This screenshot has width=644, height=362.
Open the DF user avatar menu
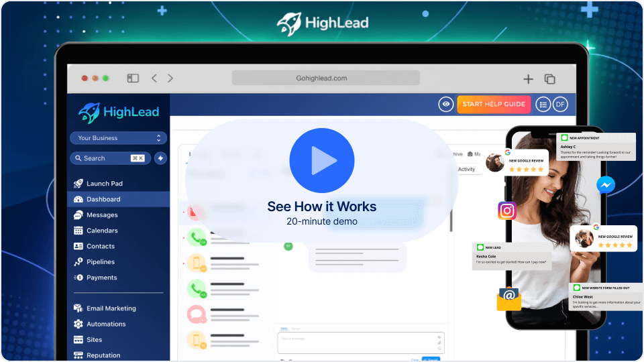tap(560, 105)
